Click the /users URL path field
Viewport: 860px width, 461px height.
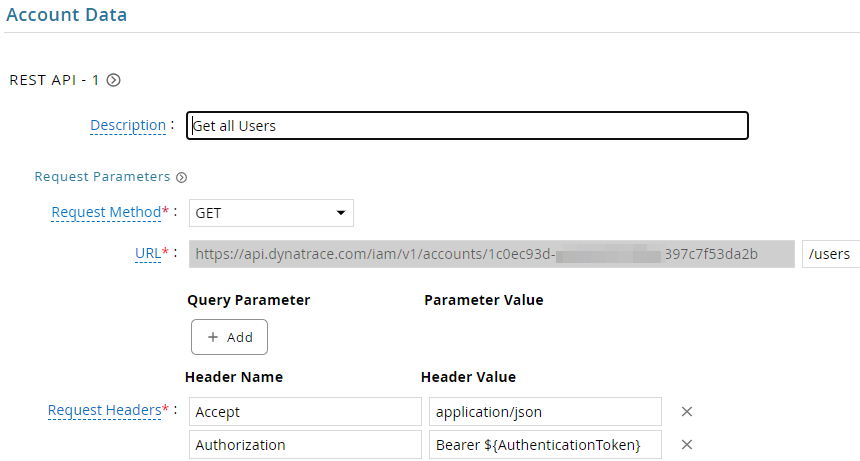click(831, 254)
